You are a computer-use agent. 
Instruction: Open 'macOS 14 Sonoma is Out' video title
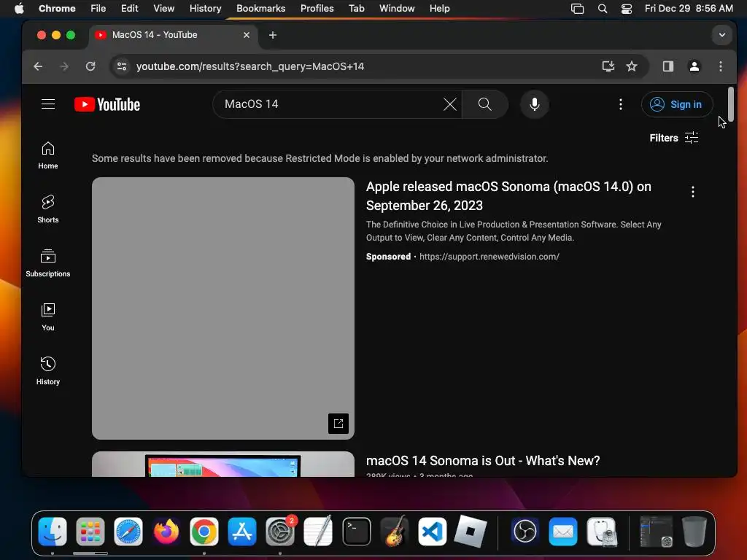pyautogui.click(x=483, y=461)
